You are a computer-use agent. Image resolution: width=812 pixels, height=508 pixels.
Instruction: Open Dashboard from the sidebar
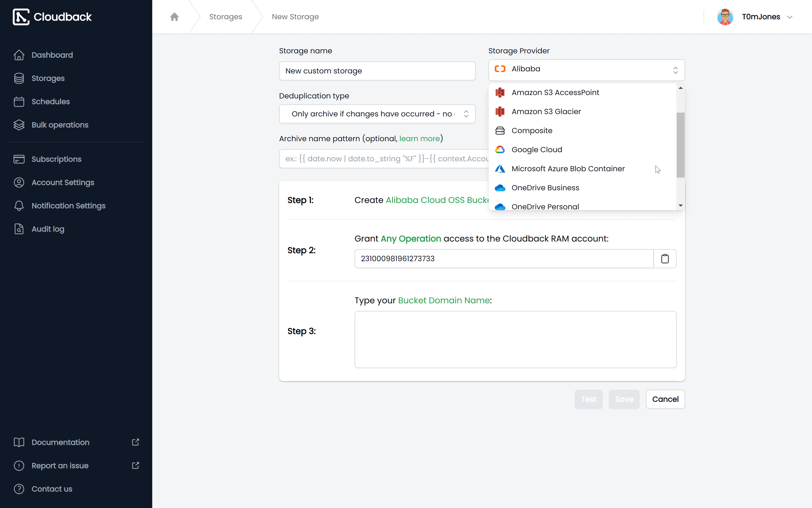tap(52, 55)
